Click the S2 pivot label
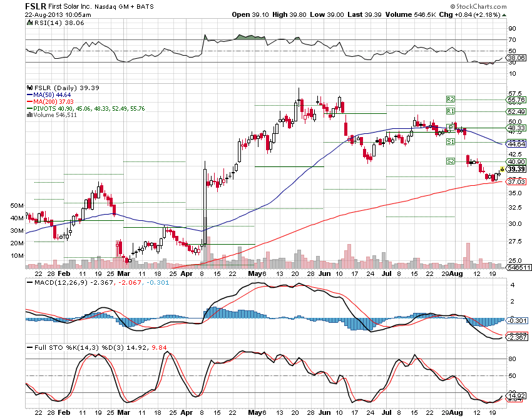Image resolution: width=532 pixels, height=418 pixels. tap(450, 161)
